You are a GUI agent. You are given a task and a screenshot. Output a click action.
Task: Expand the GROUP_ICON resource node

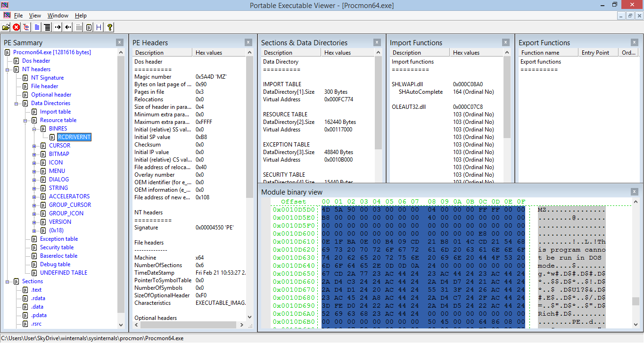click(x=34, y=213)
